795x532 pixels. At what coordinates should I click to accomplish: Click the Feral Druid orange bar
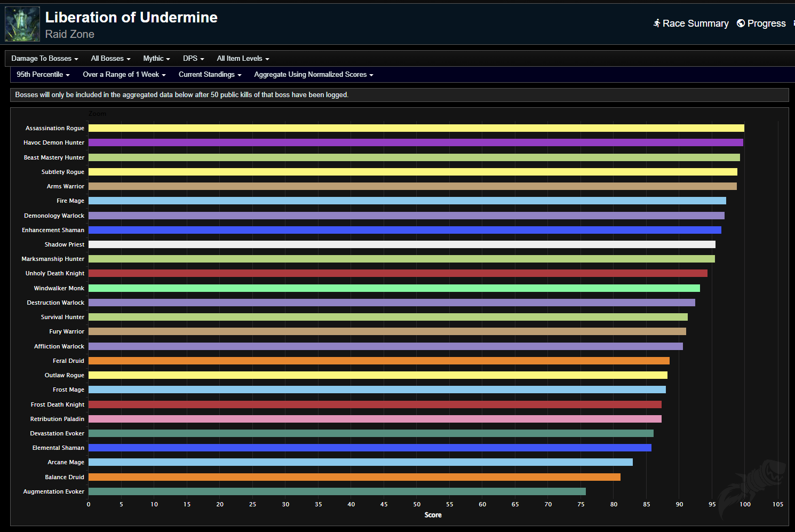[379, 361]
